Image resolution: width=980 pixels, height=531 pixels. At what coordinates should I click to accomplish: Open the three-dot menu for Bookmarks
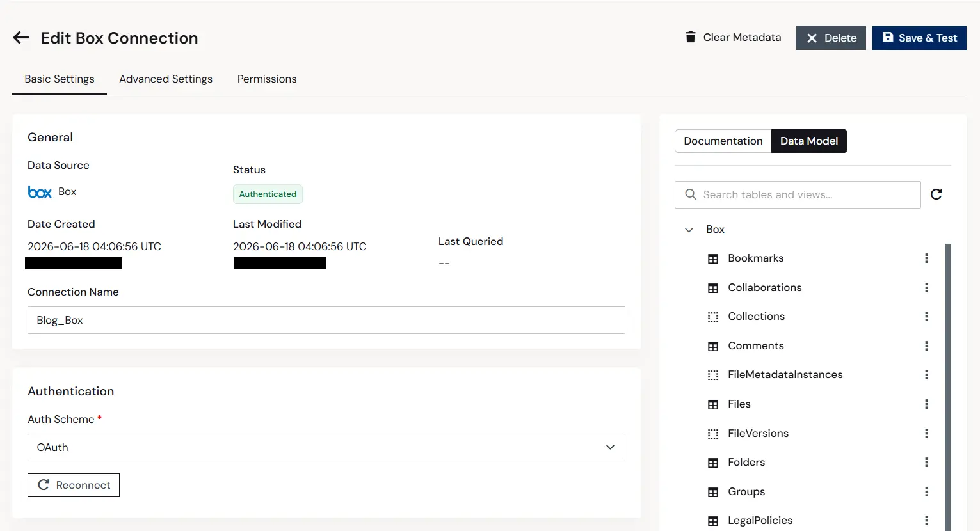(x=926, y=258)
